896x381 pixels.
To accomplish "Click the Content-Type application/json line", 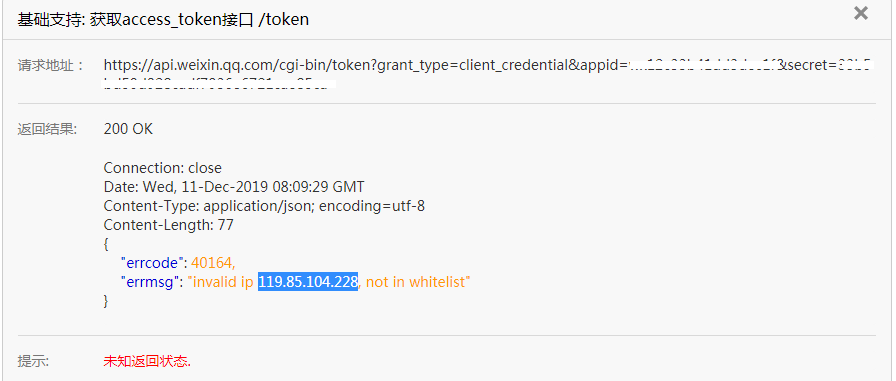I will tap(264, 206).
